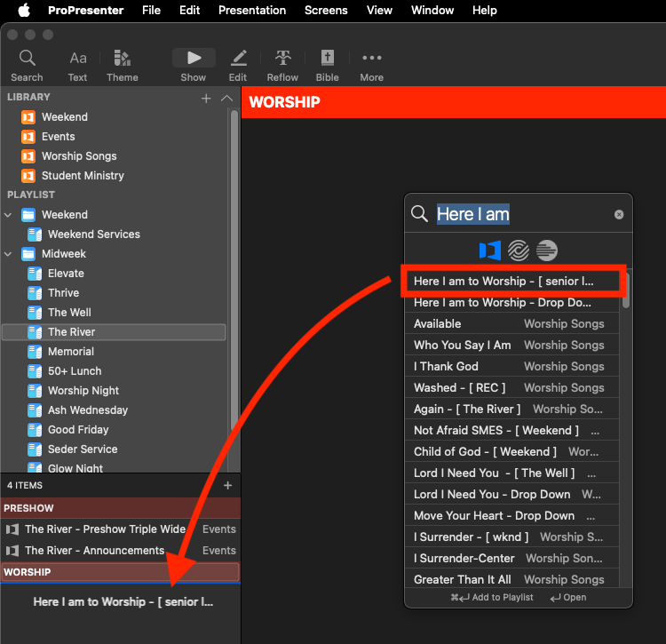This screenshot has height=644, width=666.
Task: Select ProPresenter library search source icon
Action: coord(490,250)
